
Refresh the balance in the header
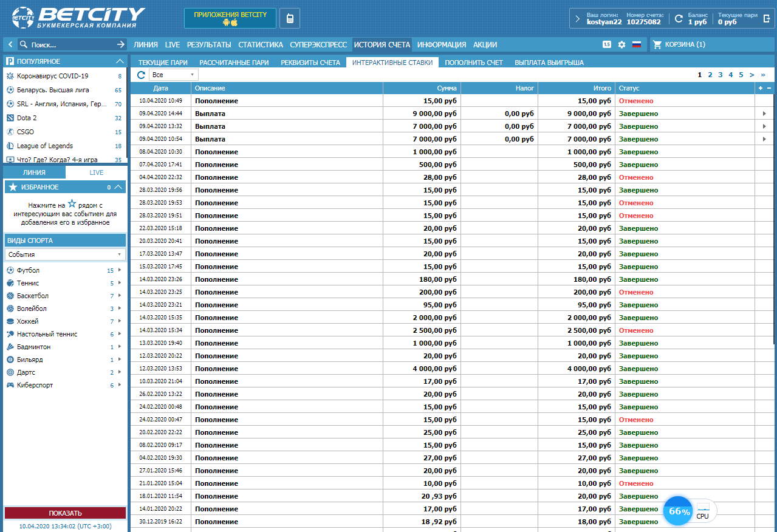679,18
